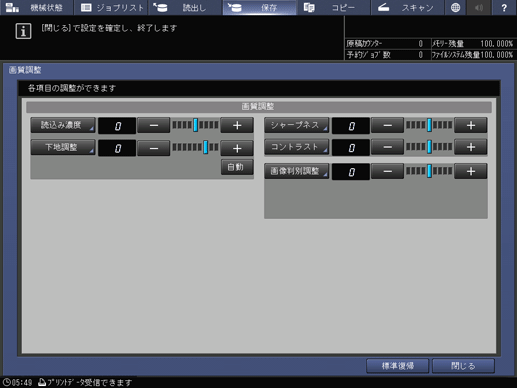This screenshot has width=517, height=388.
Task: Switch to the コピー copy tab
Action: point(333,7)
